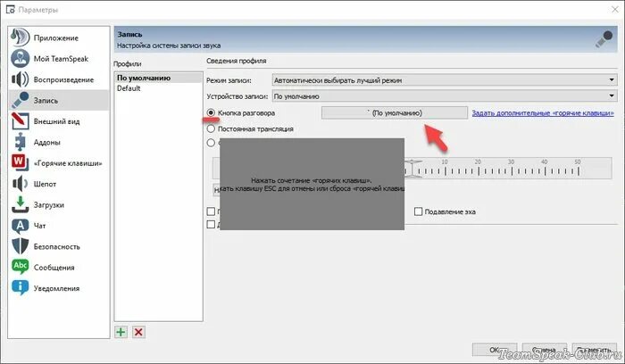This screenshot has height=364, width=625.
Task: Close the Параметры window
Action: point(615,9)
